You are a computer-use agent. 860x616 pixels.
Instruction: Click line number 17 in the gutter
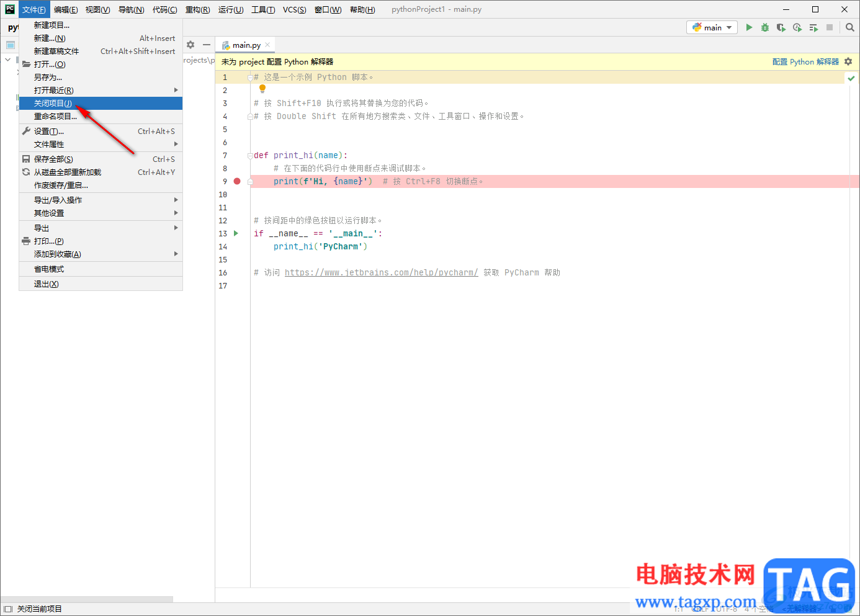[x=223, y=285]
